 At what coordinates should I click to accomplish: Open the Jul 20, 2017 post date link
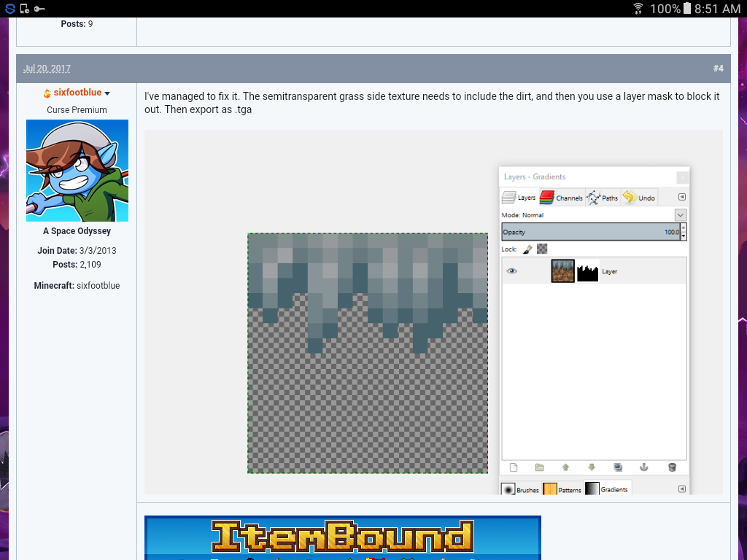tap(47, 68)
